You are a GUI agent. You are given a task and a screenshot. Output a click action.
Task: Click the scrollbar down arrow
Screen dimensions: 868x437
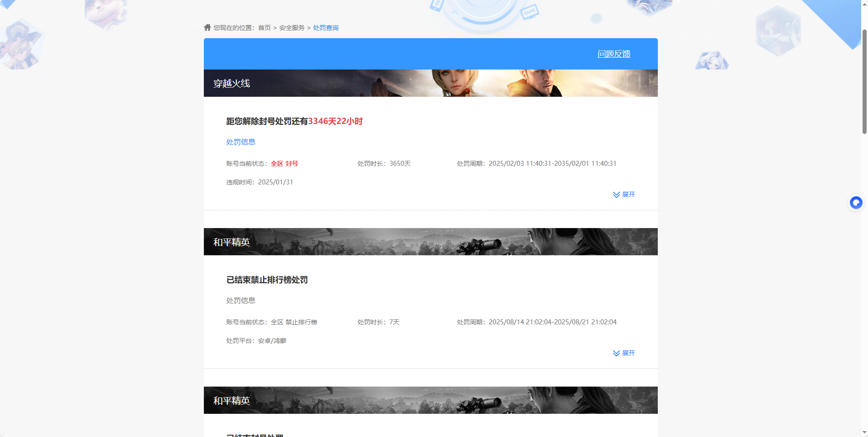[x=864, y=432]
